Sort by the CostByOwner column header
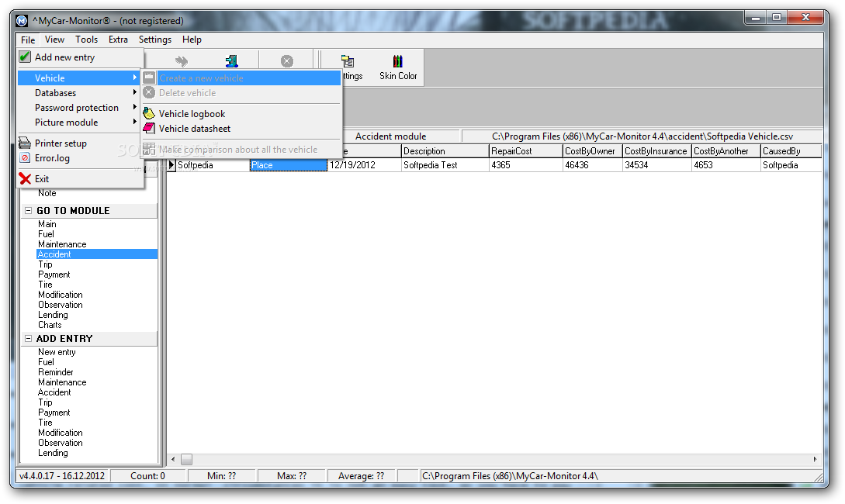 pos(592,151)
